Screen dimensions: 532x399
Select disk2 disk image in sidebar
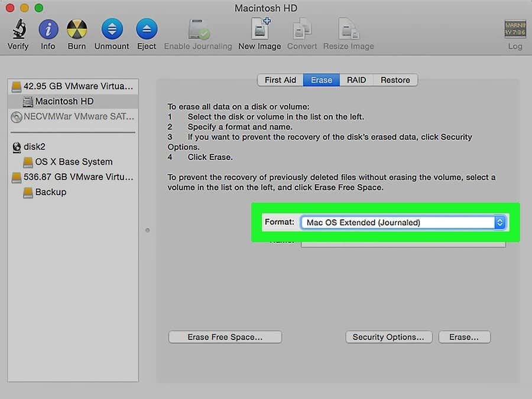tap(73, 147)
